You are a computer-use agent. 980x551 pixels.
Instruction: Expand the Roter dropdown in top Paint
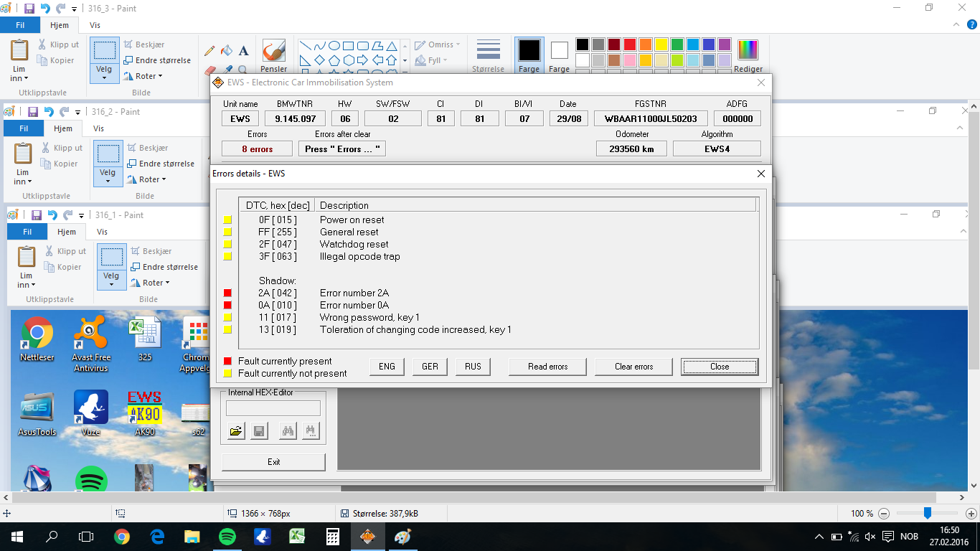[143, 76]
